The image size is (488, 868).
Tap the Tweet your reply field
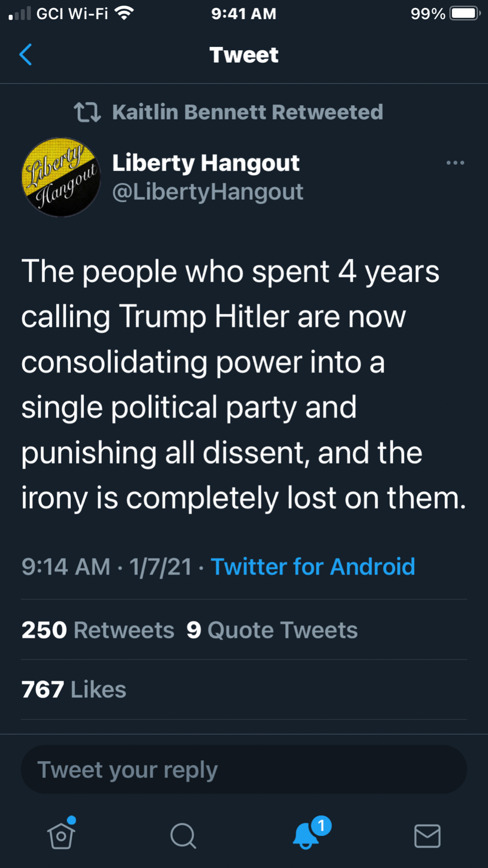244,769
